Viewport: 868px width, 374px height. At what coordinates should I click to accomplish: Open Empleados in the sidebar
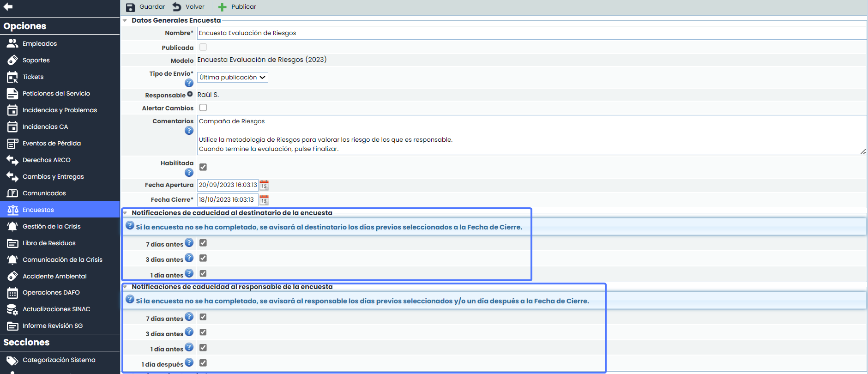(40, 43)
